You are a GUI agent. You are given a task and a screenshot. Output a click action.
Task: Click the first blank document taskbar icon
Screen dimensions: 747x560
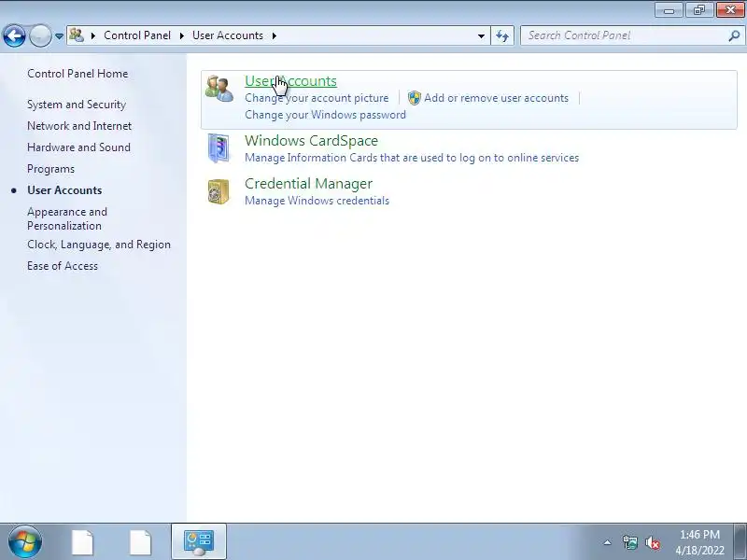click(82, 542)
